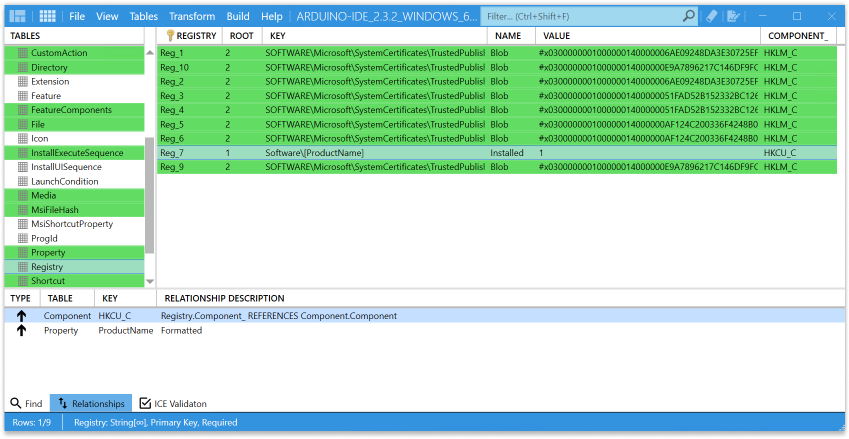Image resolution: width=849 pixels, height=439 pixels.
Task: Click the tables list scroll down arrow
Action: coord(150,281)
